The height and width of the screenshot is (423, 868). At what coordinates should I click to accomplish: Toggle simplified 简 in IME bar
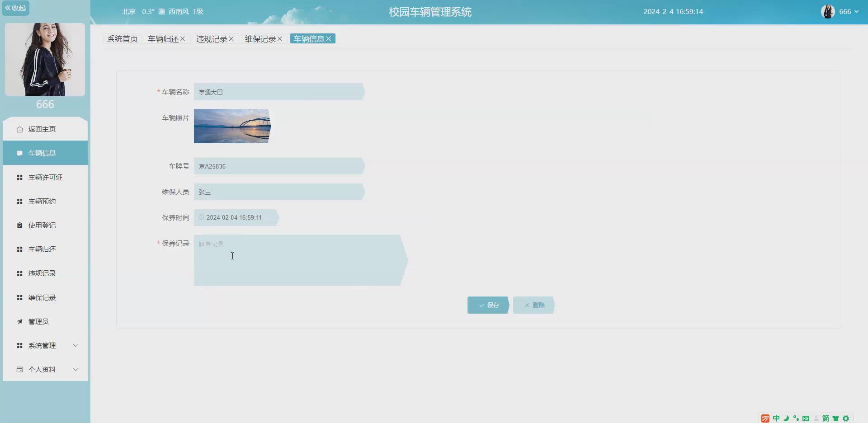point(826,418)
